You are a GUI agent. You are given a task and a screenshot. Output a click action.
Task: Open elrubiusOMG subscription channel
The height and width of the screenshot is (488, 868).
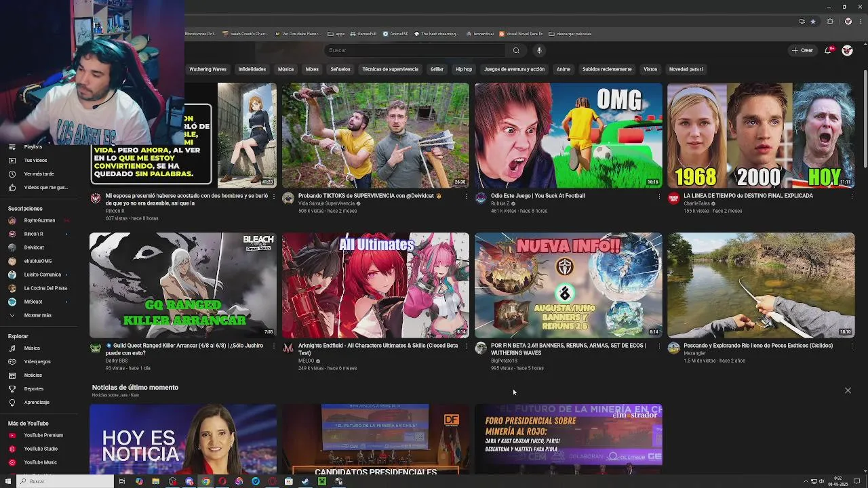pos(37,261)
